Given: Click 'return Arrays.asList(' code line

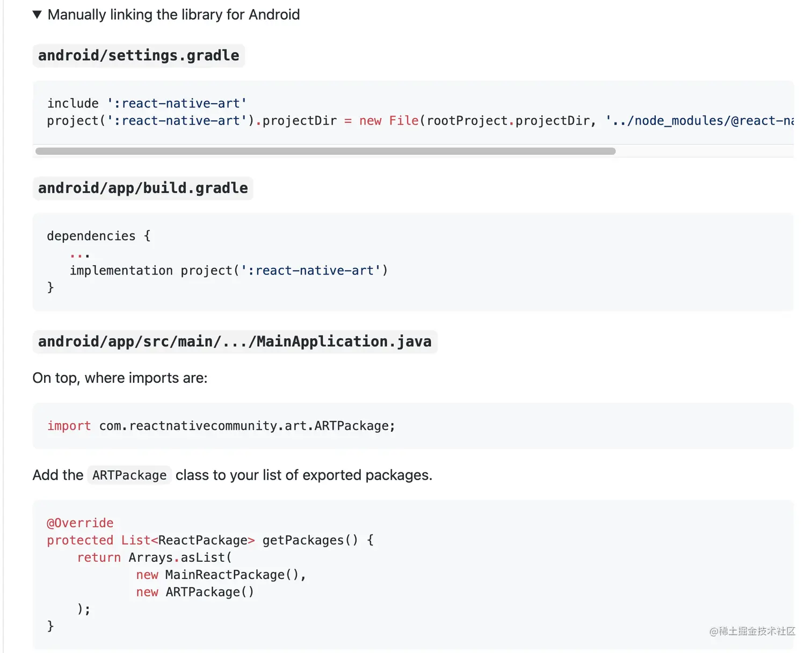Looking at the screenshot, I should point(155,557).
